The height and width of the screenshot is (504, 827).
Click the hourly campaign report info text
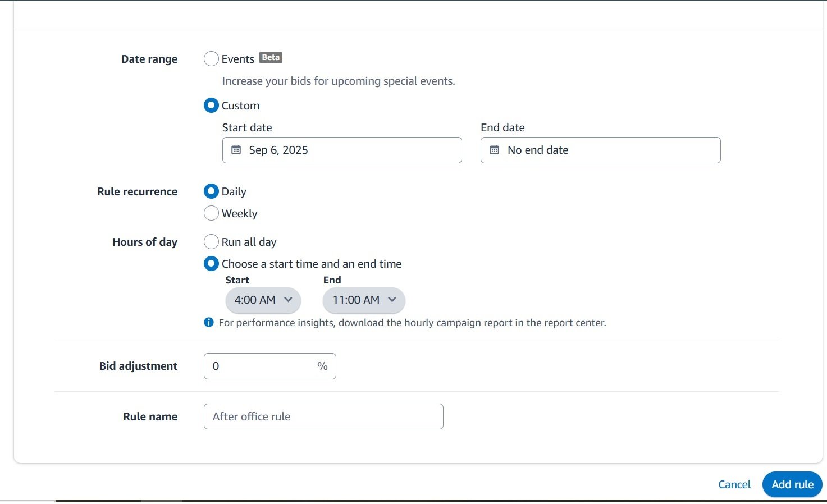tap(413, 323)
